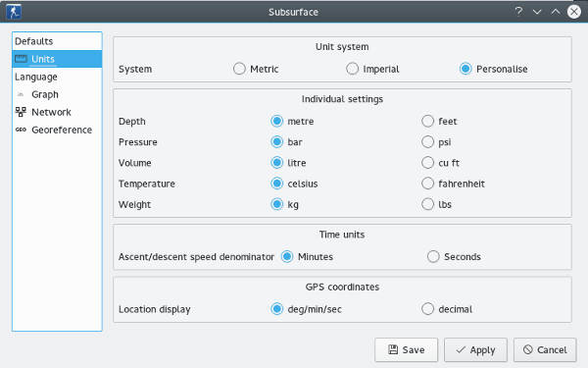Select the Units preferences page
588x368 pixels.
click(57, 59)
